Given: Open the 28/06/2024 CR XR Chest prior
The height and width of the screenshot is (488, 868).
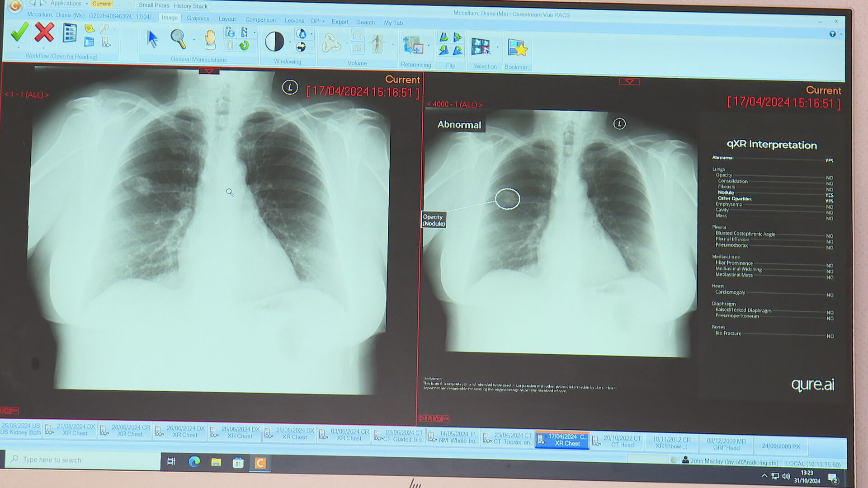Looking at the screenshot, I should (x=125, y=431).
